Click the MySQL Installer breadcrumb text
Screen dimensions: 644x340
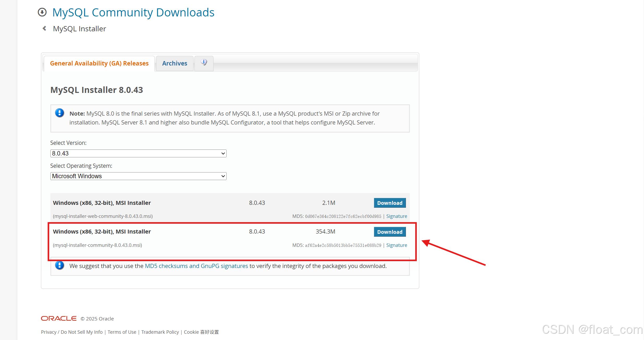(79, 29)
